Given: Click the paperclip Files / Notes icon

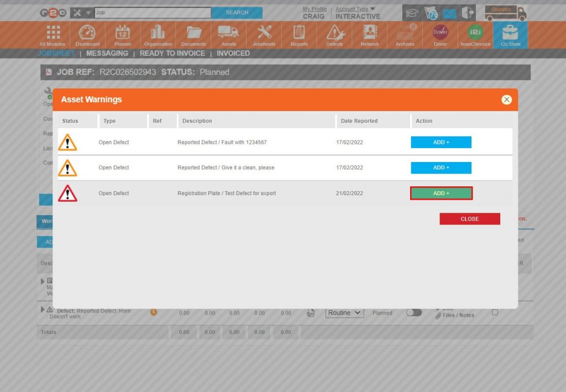Looking at the screenshot, I should (x=438, y=316).
